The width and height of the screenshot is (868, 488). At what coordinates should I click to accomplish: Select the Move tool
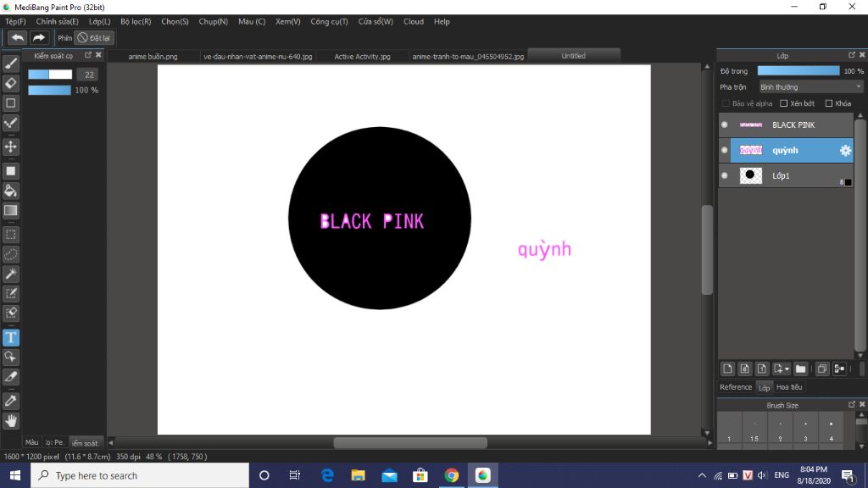[x=10, y=147]
